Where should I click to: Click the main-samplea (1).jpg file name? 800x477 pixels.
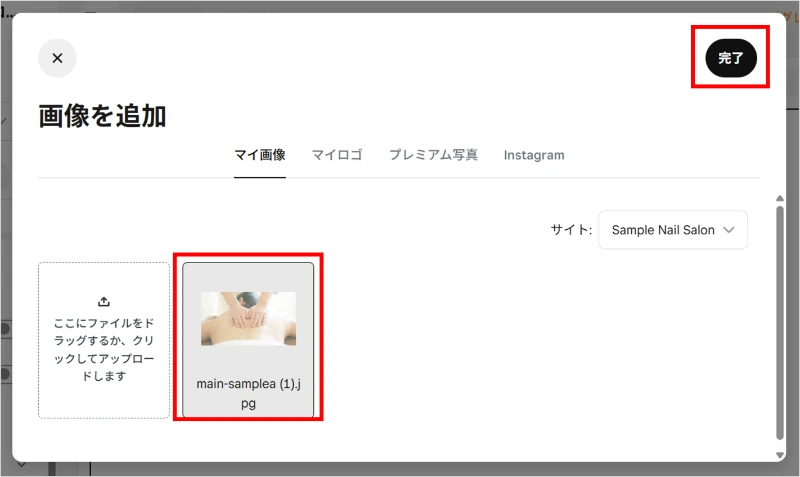click(x=248, y=393)
